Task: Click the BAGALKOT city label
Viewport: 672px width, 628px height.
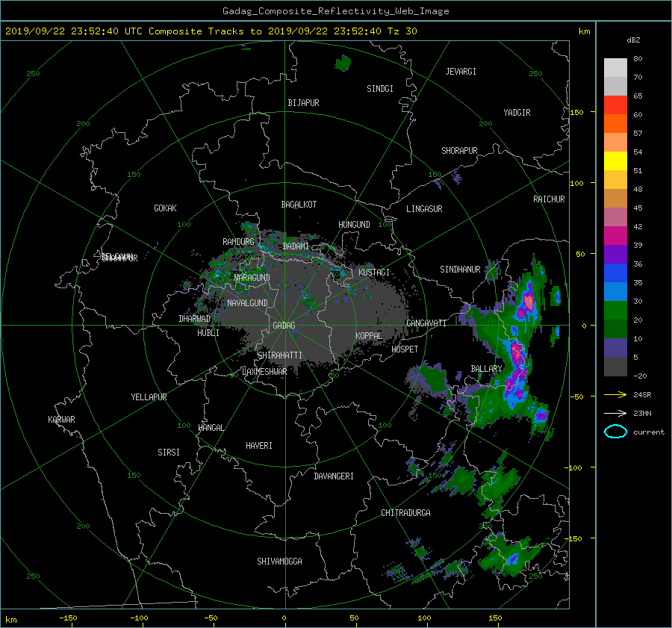Action: [x=299, y=205]
